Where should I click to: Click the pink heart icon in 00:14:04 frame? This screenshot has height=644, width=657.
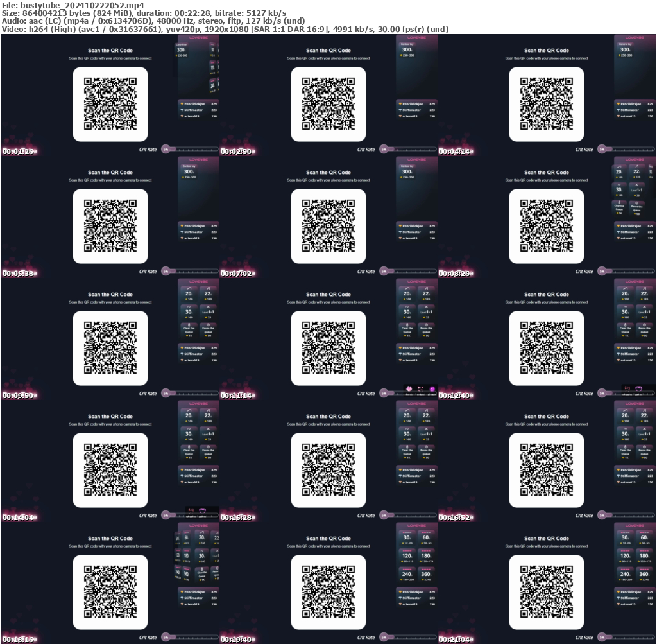pos(203,511)
